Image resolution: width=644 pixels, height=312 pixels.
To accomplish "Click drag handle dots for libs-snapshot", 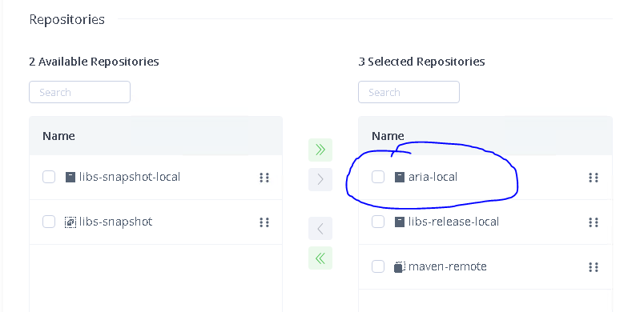I will (x=264, y=222).
